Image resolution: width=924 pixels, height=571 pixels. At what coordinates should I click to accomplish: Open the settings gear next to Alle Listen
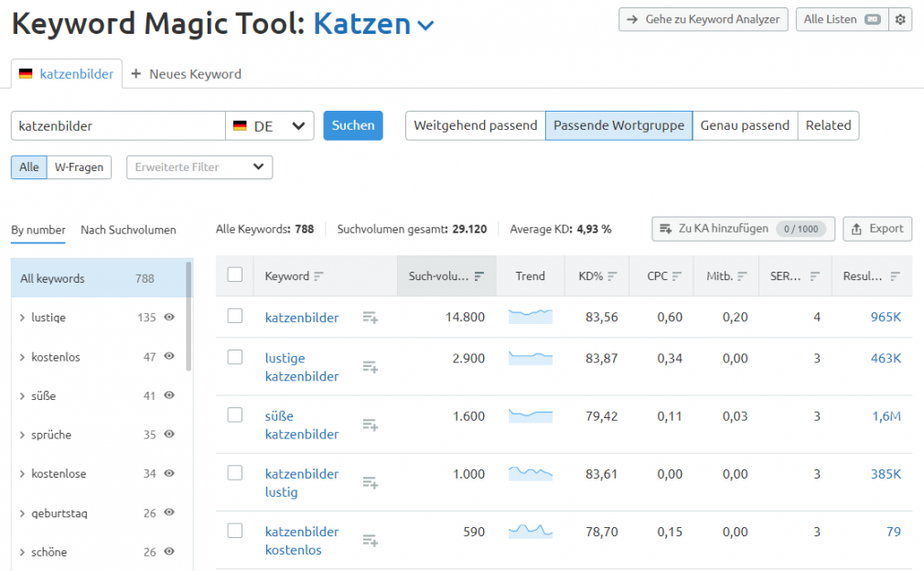coord(900,19)
